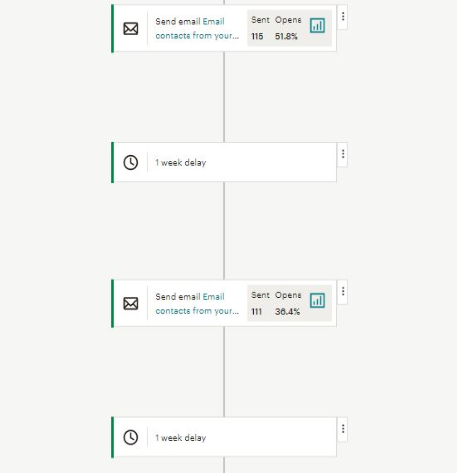Click the connector line between the first delay and the 111-sent email

(224, 231)
